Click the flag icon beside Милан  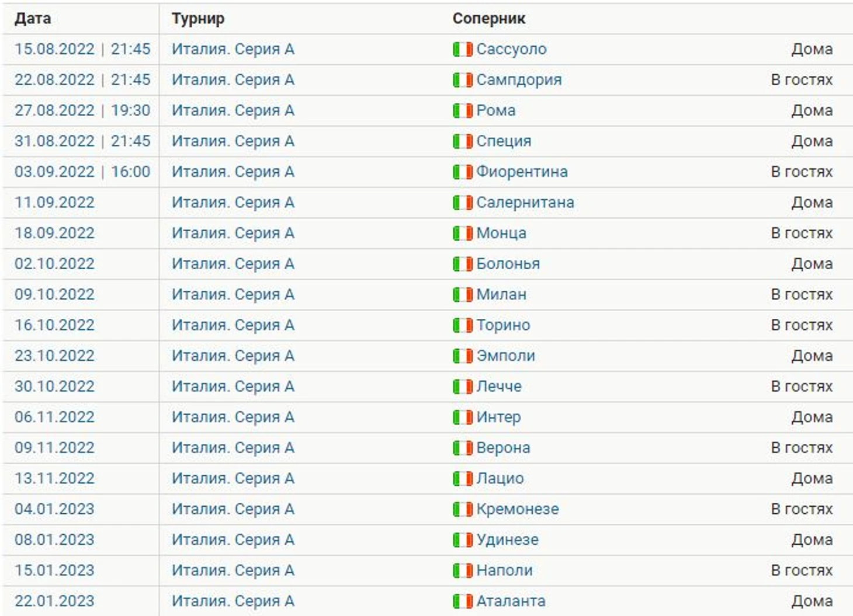pyautogui.click(x=463, y=294)
